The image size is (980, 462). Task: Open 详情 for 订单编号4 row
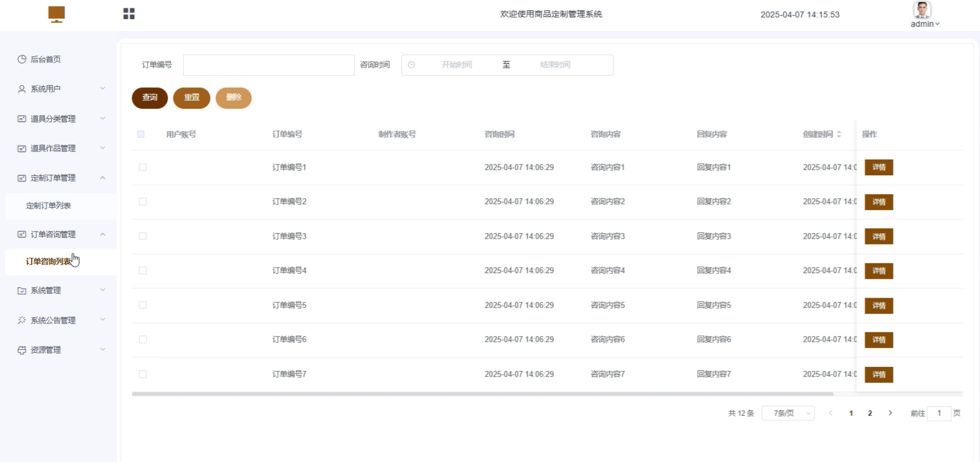(879, 271)
